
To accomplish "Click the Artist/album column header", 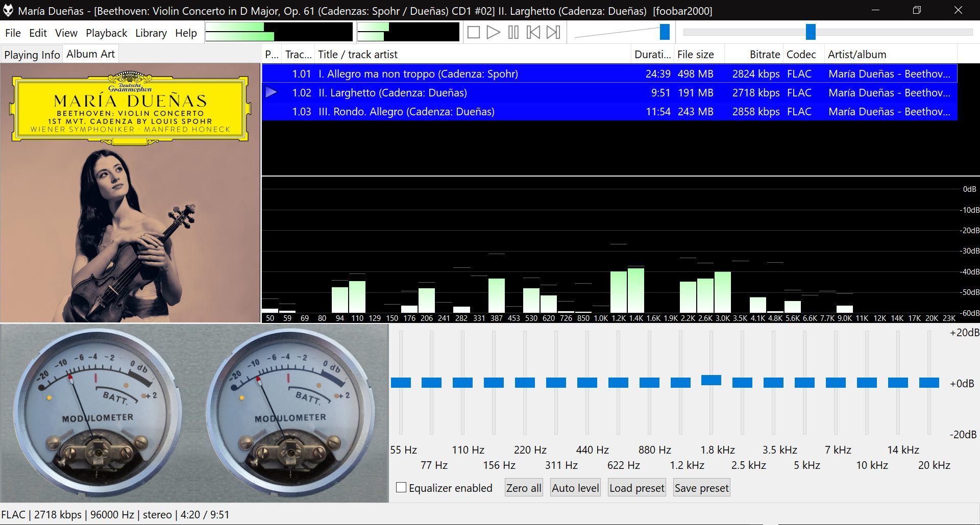I will [x=891, y=55].
